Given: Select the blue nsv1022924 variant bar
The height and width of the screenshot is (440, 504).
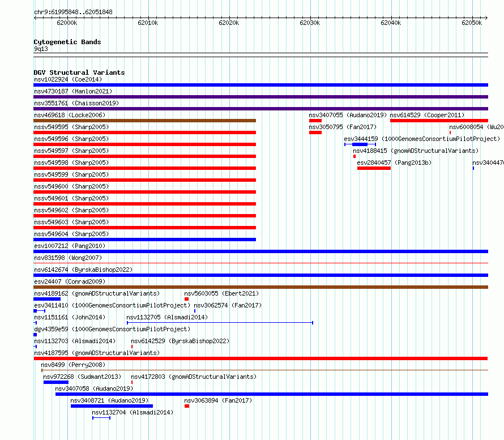Looking at the screenshot, I should coord(260,85).
